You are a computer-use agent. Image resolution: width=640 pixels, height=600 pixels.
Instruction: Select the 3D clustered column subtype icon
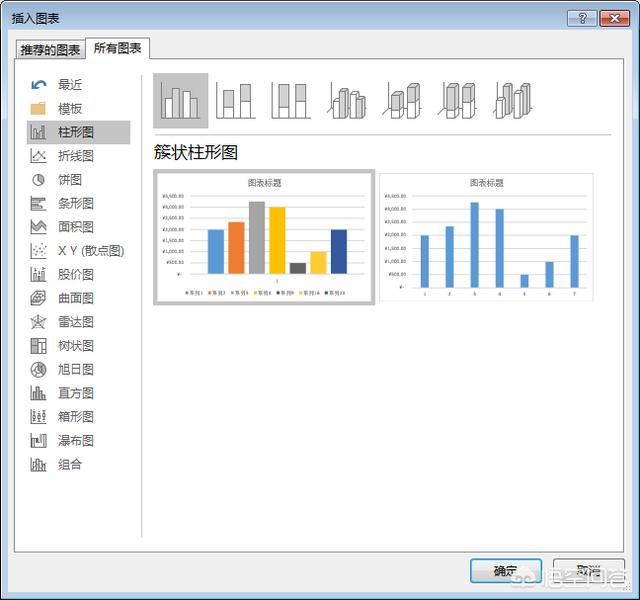pyautogui.click(x=348, y=101)
